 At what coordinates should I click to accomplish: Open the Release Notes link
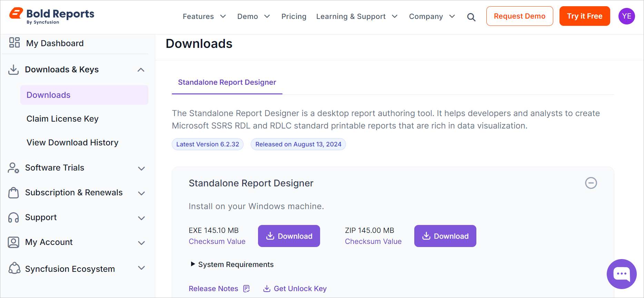coord(214,289)
